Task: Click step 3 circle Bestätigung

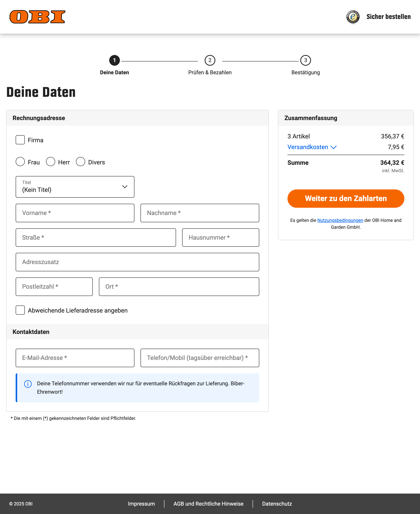Action: tap(305, 60)
